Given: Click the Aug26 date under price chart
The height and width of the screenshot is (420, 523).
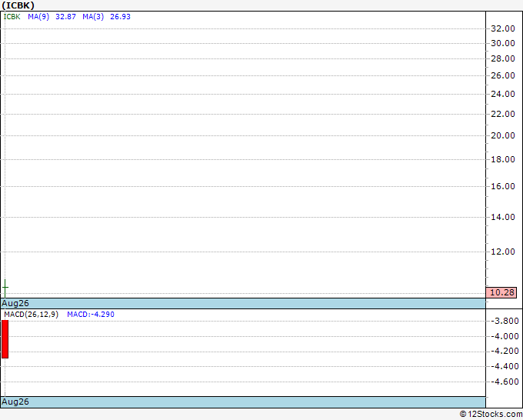Looking at the screenshot, I should coord(15,303).
